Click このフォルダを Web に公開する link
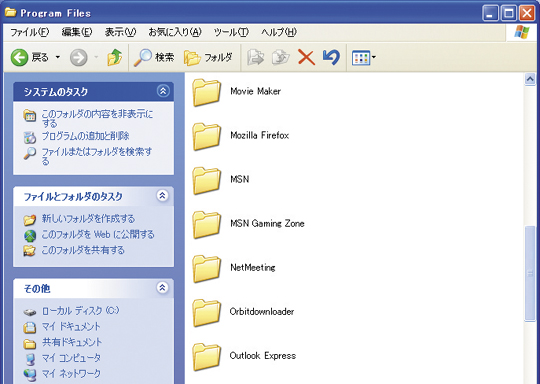This screenshot has width=540, height=384. pos(98,235)
